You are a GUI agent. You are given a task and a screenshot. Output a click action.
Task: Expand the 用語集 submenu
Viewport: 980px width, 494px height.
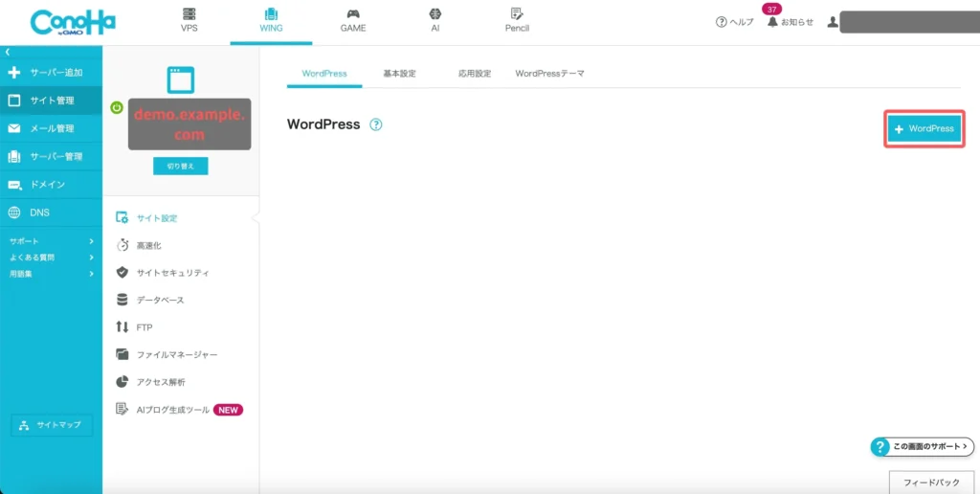52,273
